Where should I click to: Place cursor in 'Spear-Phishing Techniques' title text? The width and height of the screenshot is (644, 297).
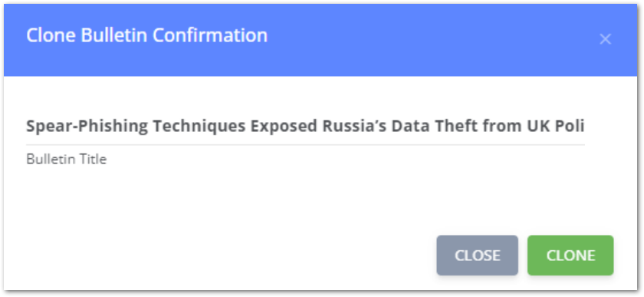tap(136, 127)
